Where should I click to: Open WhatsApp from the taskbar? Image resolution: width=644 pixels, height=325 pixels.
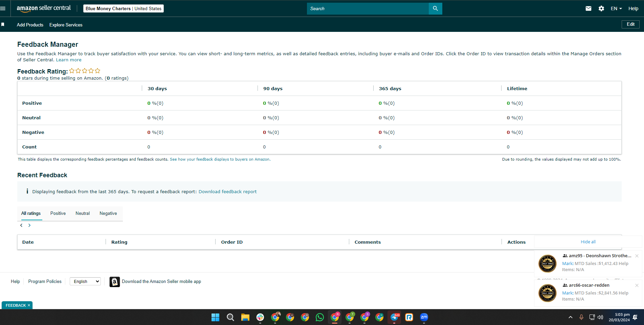tap(320, 317)
